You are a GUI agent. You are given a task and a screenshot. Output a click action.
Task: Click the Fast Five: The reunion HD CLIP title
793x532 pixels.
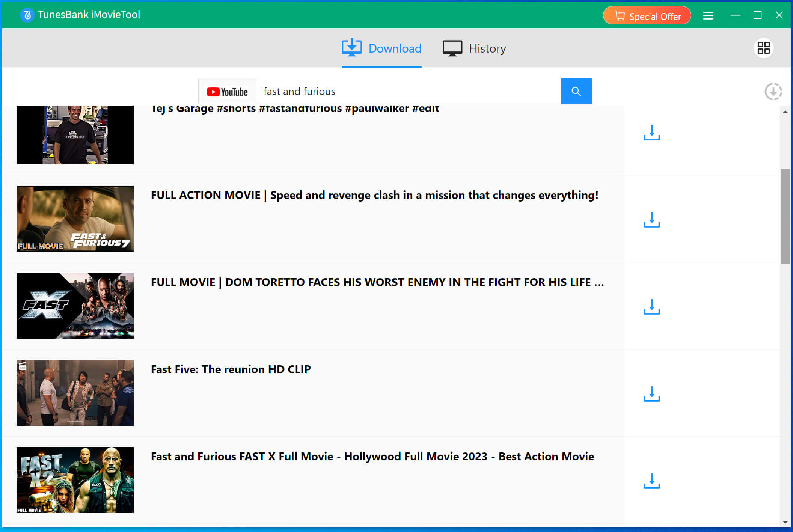[x=231, y=369]
